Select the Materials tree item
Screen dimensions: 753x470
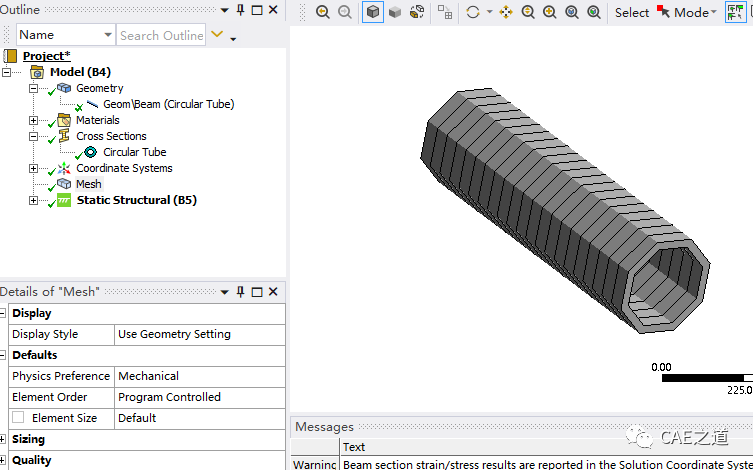pyautogui.click(x=97, y=120)
